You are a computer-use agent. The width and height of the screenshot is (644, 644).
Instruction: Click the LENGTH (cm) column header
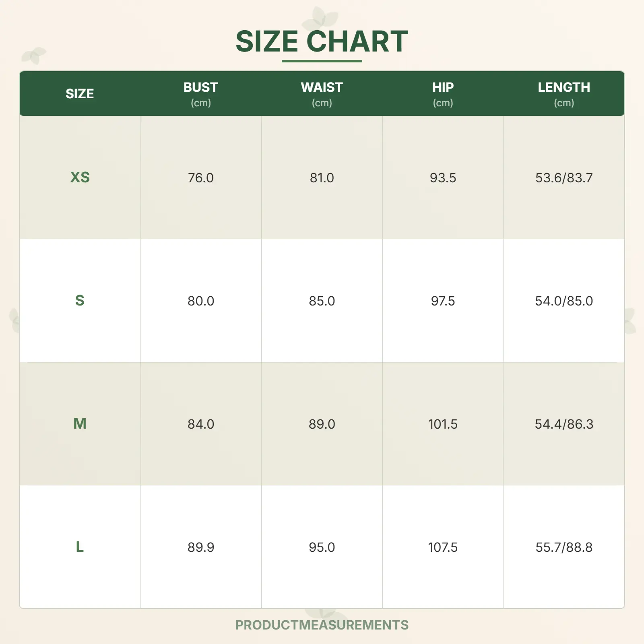[x=563, y=94]
